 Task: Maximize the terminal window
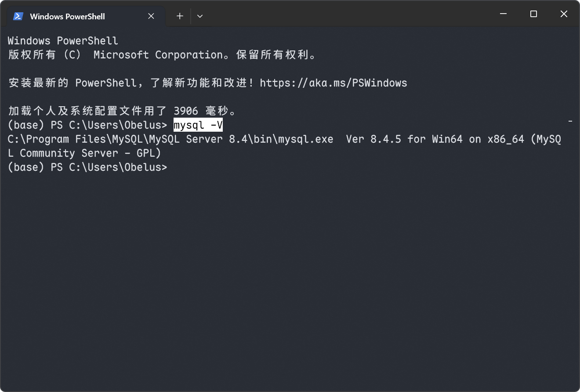[x=533, y=14]
